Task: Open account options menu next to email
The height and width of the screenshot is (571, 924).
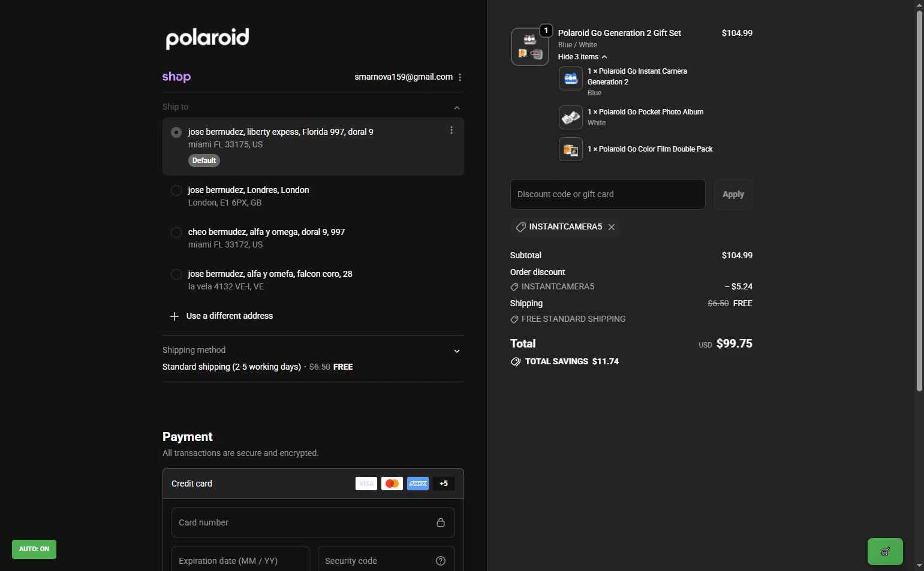Action: point(460,77)
